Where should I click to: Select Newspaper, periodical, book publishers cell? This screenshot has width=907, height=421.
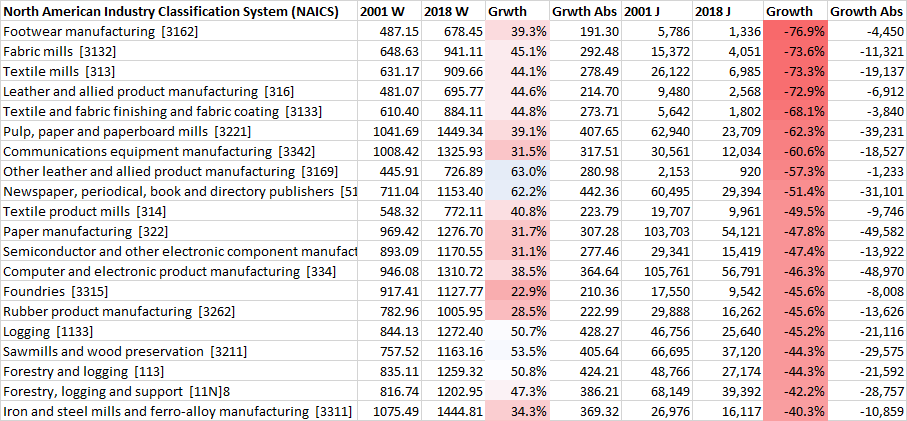click(x=179, y=191)
